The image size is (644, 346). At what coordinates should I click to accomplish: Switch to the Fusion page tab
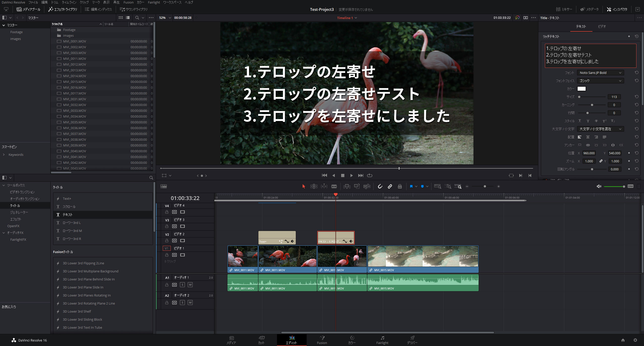pos(322,340)
